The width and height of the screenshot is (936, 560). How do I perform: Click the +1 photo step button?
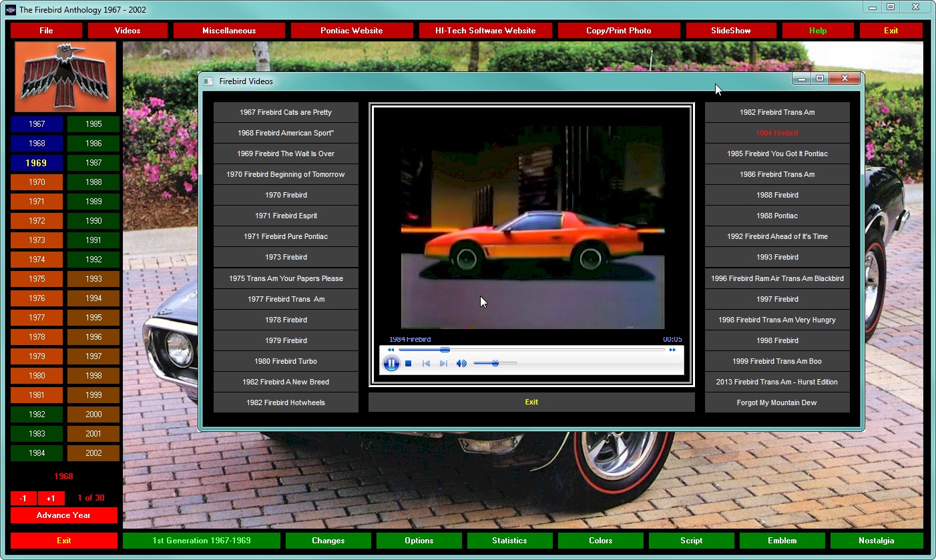[x=51, y=498]
